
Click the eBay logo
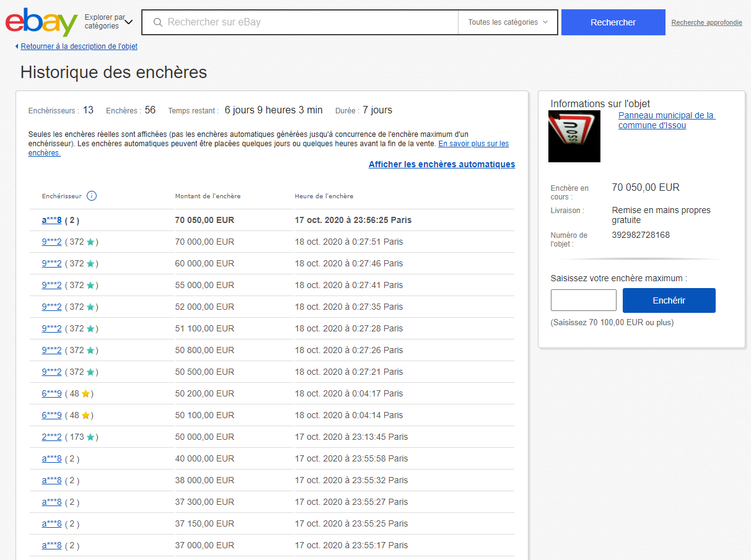pyautogui.click(x=42, y=22)
